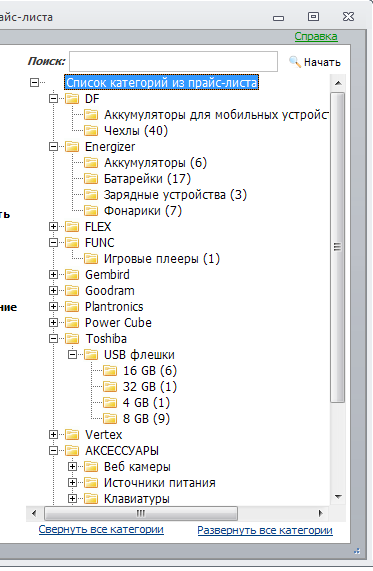373x571 pixels.
Task: Click the Веб камеры folder icon
Action: (x=91, y=467)
